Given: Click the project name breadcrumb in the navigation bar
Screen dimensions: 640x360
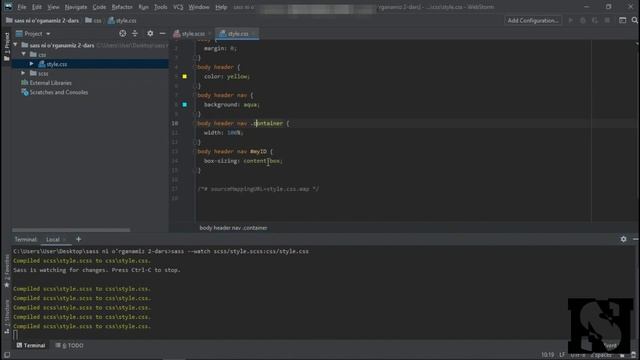Looking at the screenshot, I should coord(42,20).
